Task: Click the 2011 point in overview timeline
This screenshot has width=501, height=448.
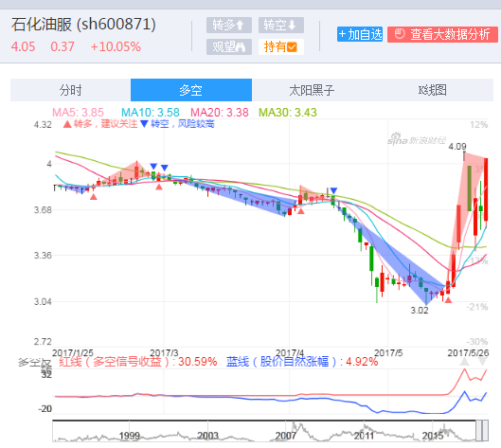Action: [364, 436]
